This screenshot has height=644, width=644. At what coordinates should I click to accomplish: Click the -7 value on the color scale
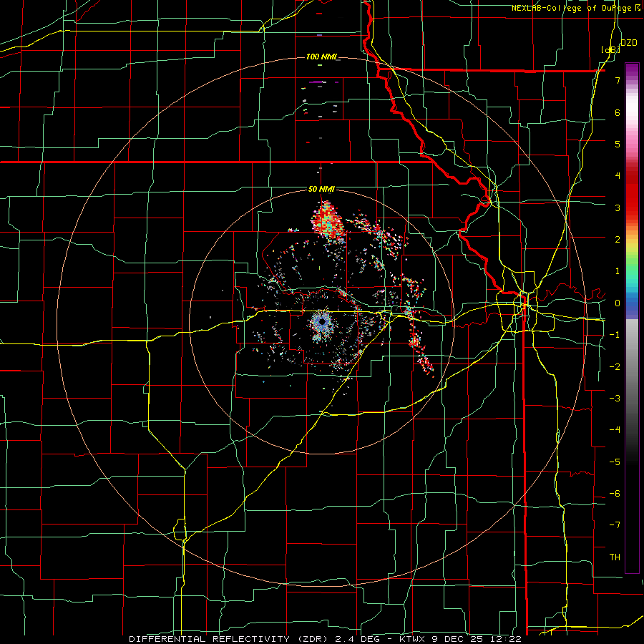615,525
